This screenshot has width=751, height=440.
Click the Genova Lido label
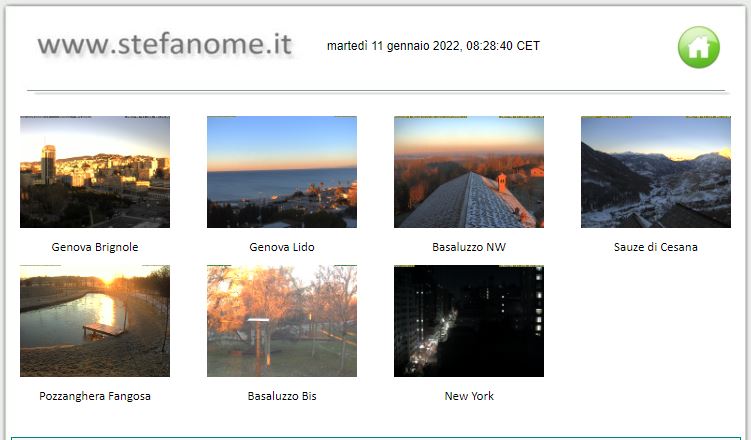pos(282,247)
